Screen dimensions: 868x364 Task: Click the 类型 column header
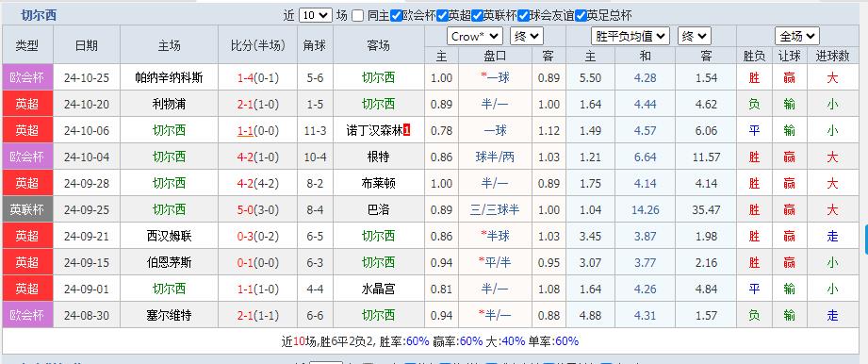tap(27, 45)
